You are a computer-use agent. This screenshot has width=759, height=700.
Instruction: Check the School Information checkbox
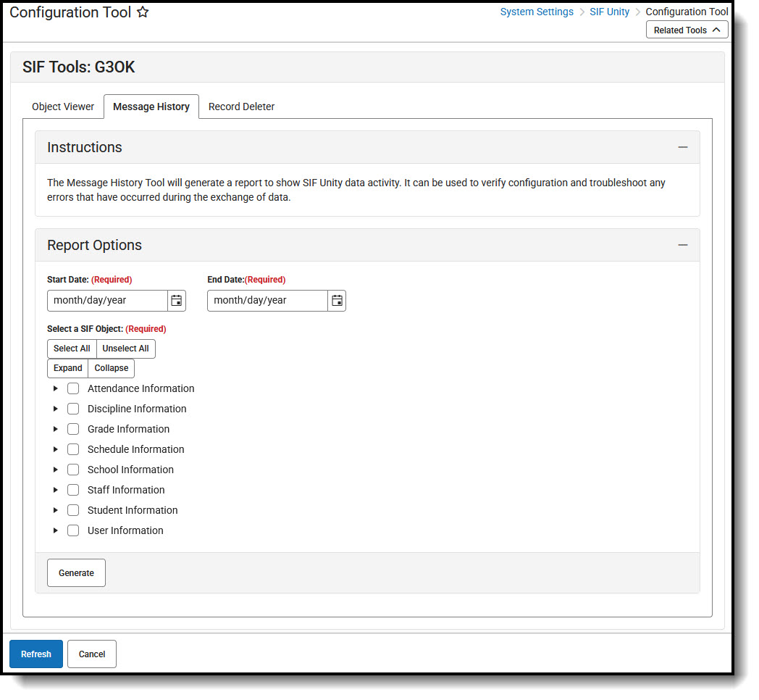(73, 470)
